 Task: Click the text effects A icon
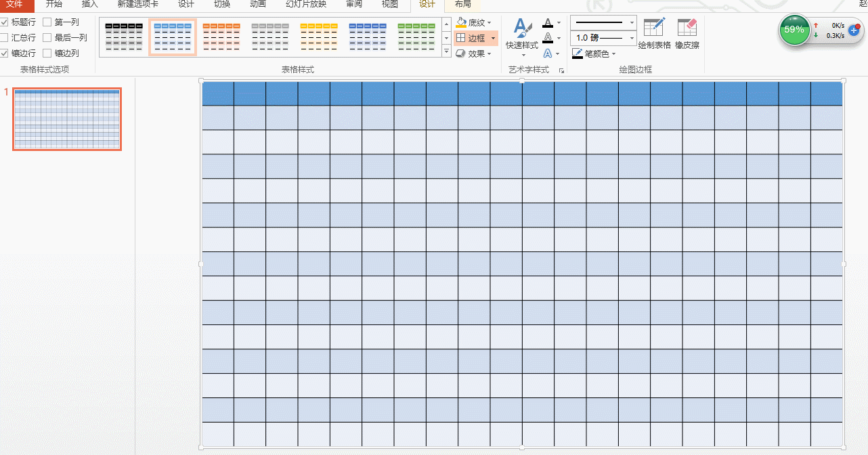(548, 53)
